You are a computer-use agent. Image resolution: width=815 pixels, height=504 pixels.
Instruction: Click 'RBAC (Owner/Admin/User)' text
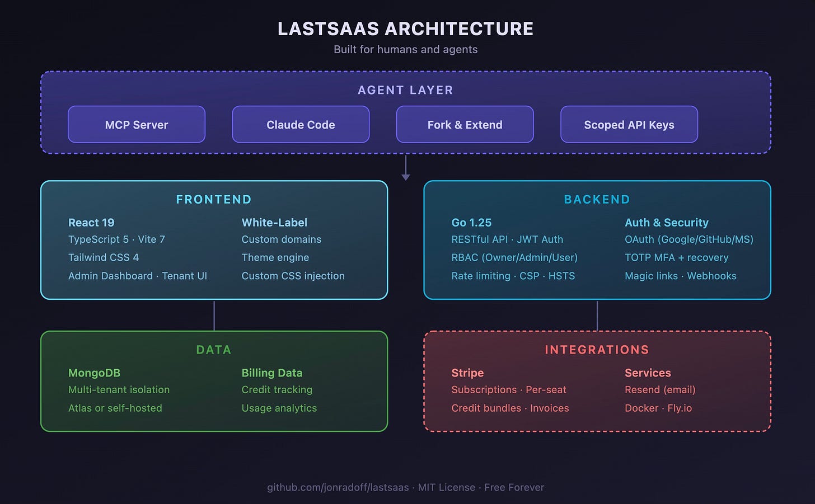tap(514, 257)
